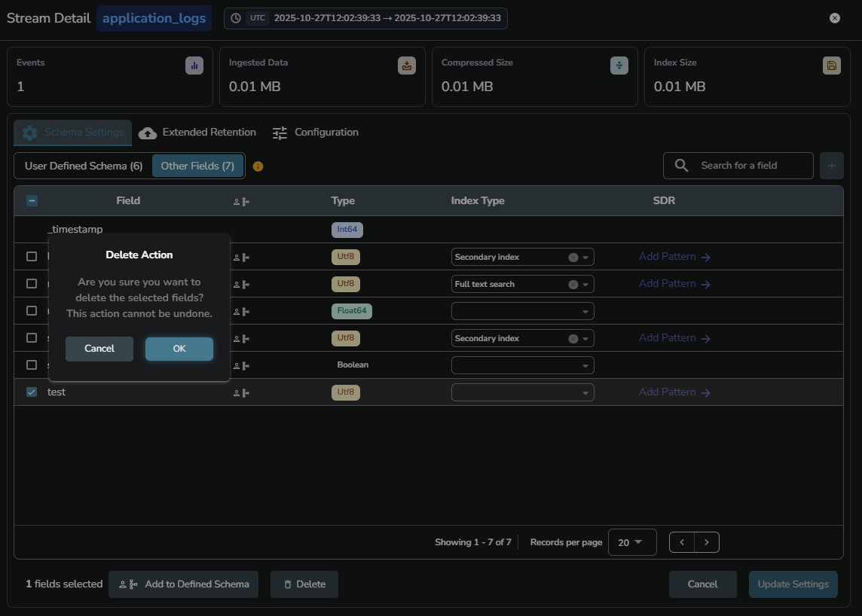Click the plus icon next to search field
Viewport: 862px width, 616px height.
click(831, 166)
